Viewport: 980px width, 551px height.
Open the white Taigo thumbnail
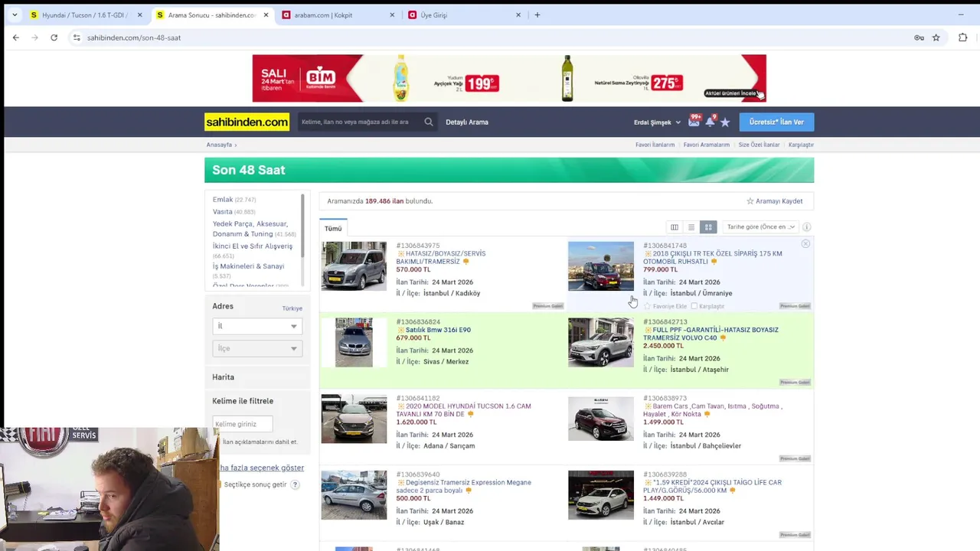[x=601, y=495]
